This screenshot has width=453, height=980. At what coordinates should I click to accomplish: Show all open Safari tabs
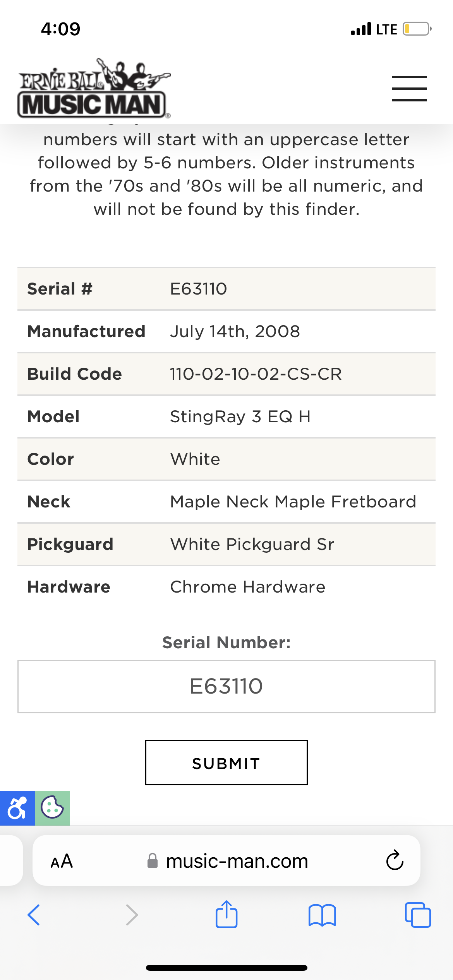click(418, 915)
